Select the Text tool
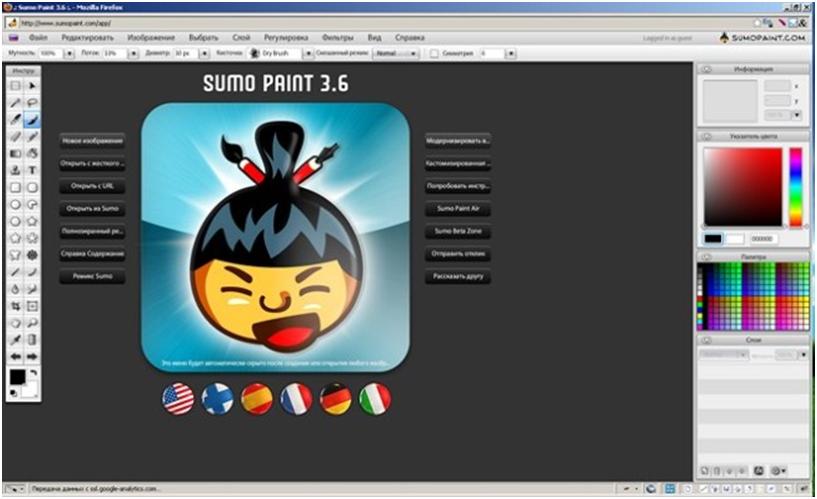The width and height of the screenshot is (817, 499). (32, 170)
